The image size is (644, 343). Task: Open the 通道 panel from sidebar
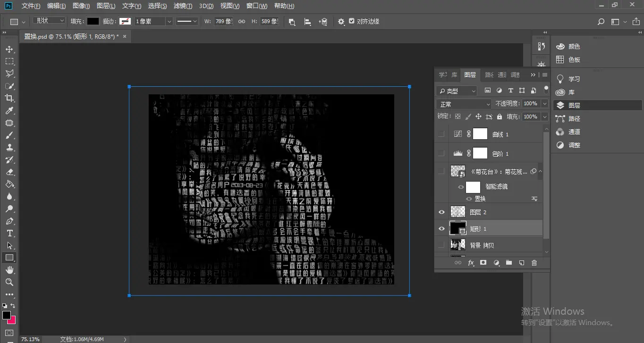click(x=574, y=132)
